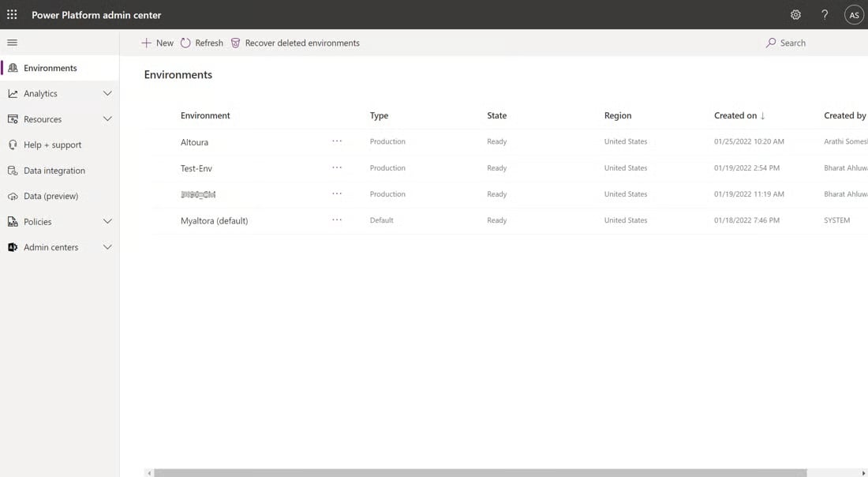Image resolution: width=868 pixels, height=477 pixels.
Task: Expand the Analytics chevron
Action: tap(107, 94)
